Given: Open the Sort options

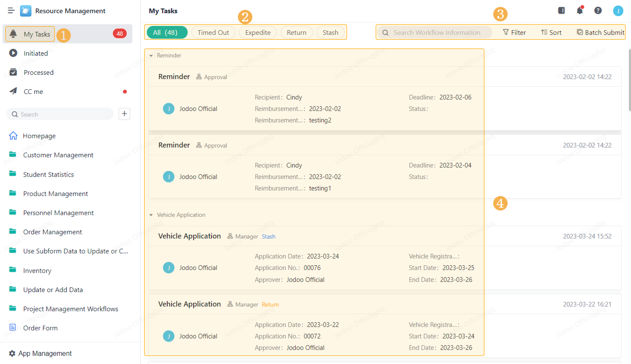Looking at the screenshot, I should 551,32.
